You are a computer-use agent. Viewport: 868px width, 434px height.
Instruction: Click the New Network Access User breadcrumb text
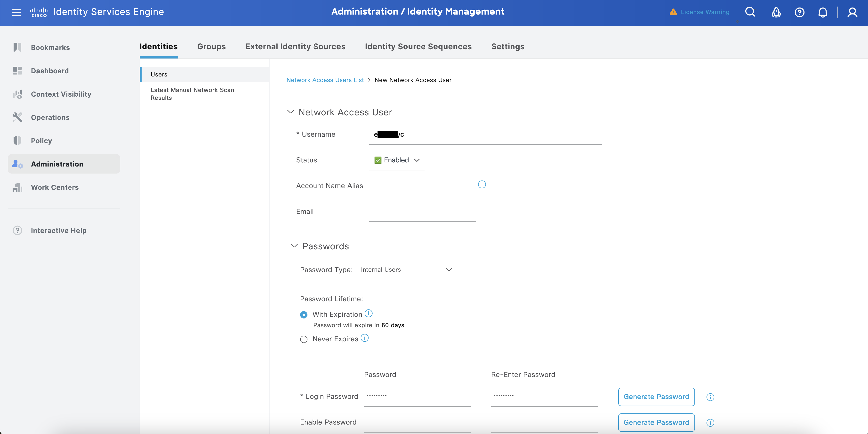point(413,80)
